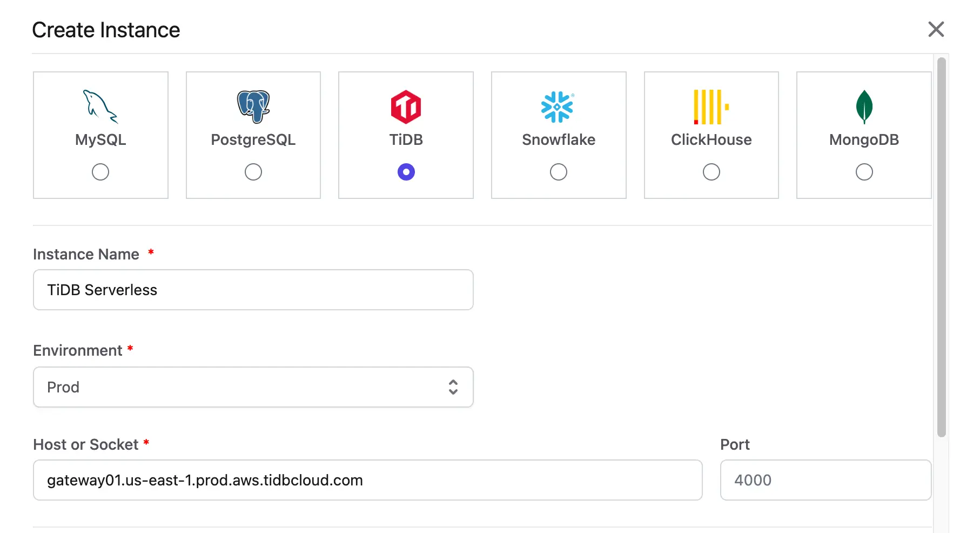Image resolution: width=980 pixels, height=533 pixels.
Task: Select the MySQL radio button
Action: coord(100,172)
